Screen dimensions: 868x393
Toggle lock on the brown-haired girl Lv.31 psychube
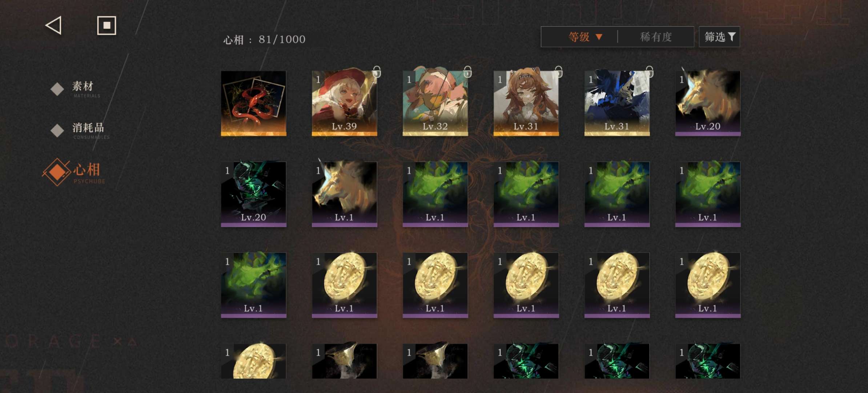click(x=559, y=71)
